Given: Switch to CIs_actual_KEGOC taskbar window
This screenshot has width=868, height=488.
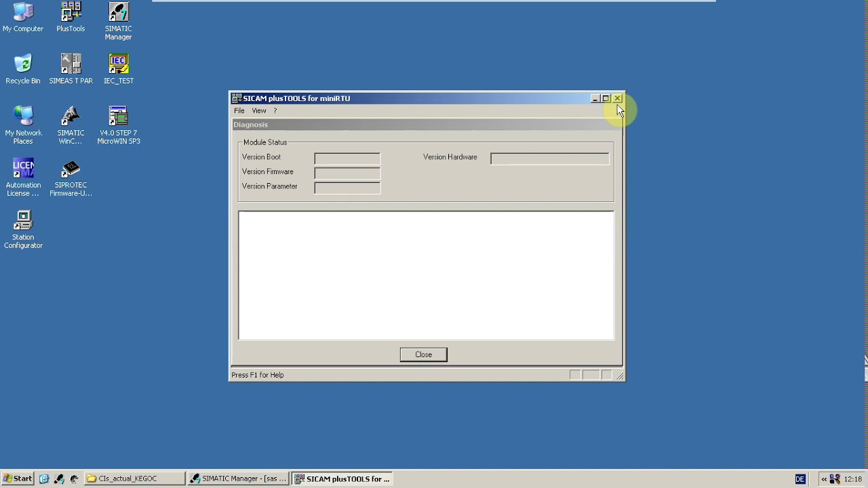Looking at the screenshot, I should coord(134,479).
